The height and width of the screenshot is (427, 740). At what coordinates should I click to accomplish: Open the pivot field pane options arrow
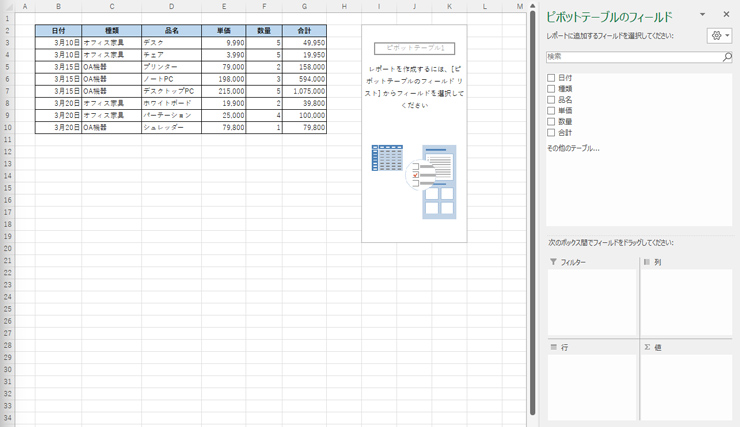point(702,15)
